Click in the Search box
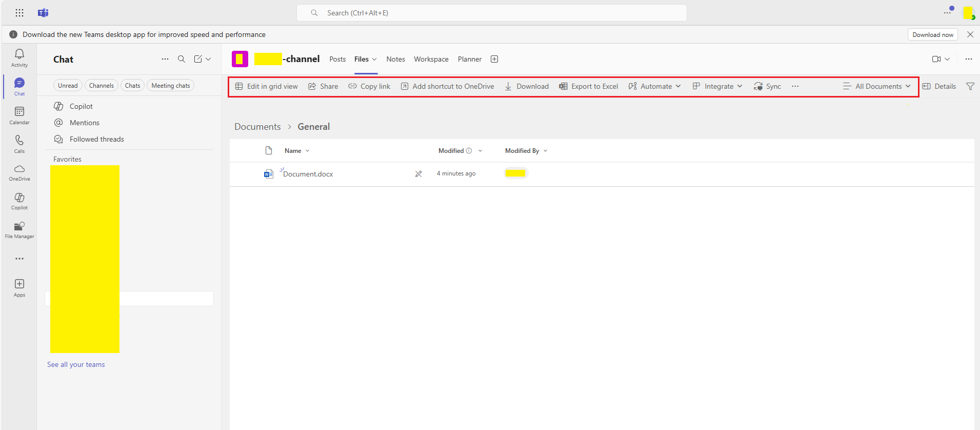Image resolution: width=980 pixels, height=430 pixels. (491, 13)
